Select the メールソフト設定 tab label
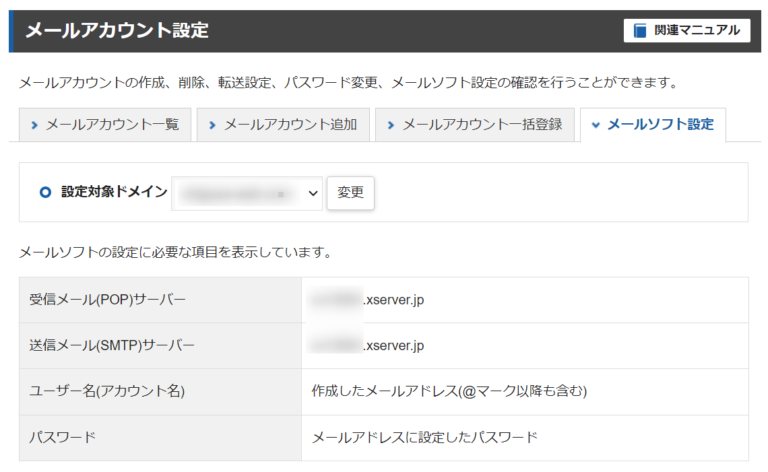Viewport: 768px width, 472px height. (660, 125)
